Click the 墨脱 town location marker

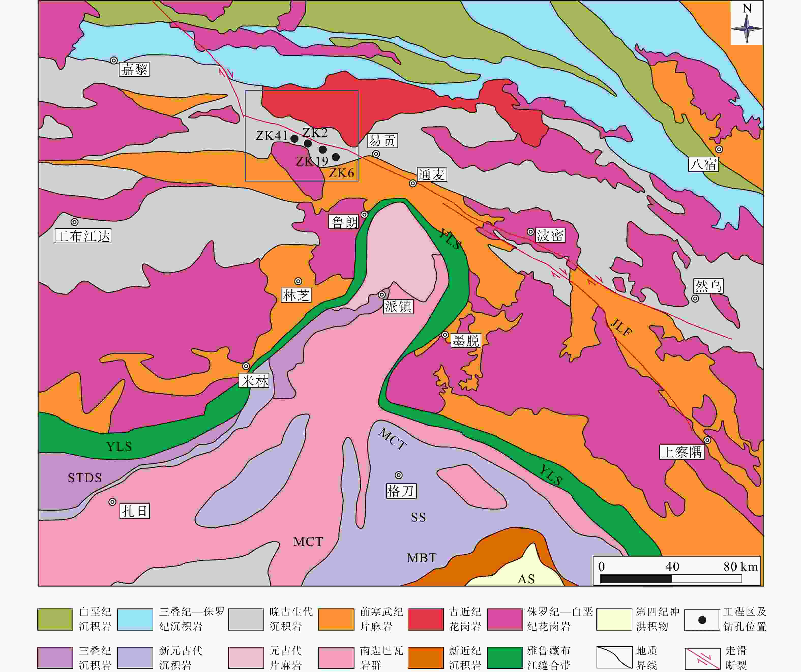[445, 335]
